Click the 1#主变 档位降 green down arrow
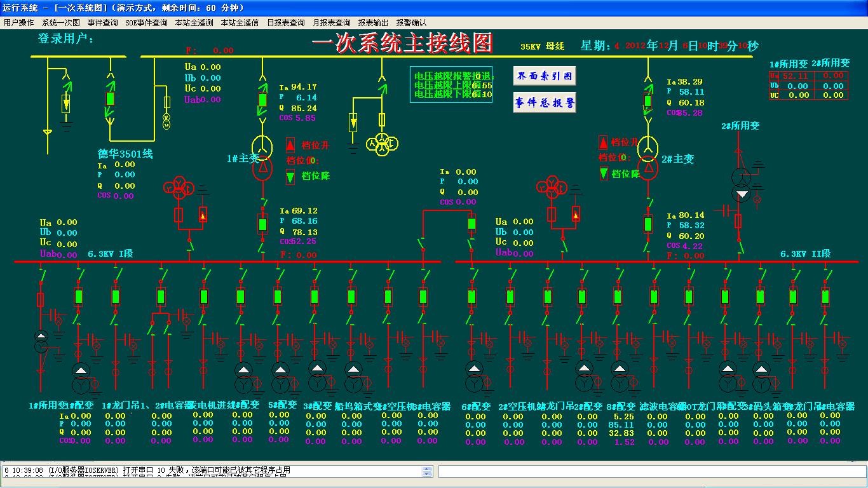Image resolution: width=868 pixels, height=488 pixels. [x=290, y=177]
